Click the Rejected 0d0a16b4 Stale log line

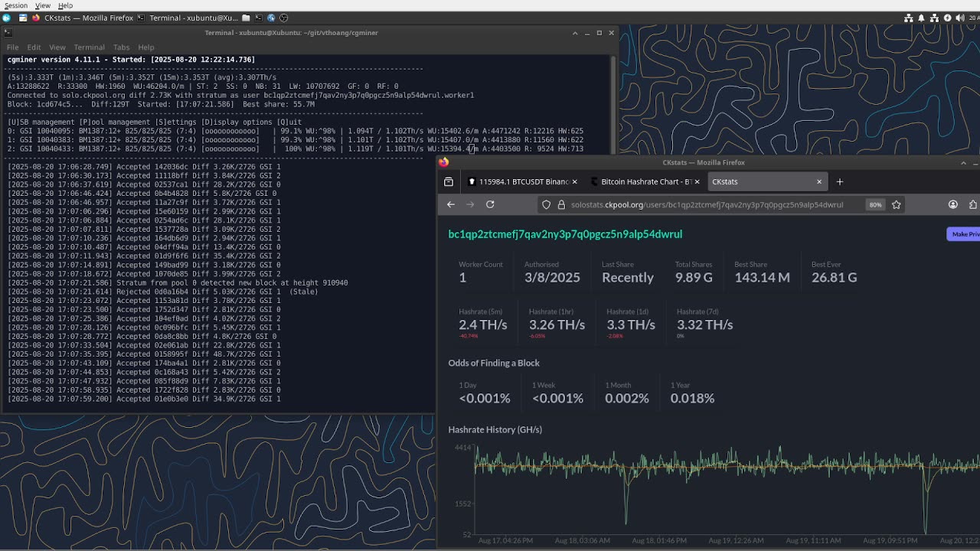(162, 292)
